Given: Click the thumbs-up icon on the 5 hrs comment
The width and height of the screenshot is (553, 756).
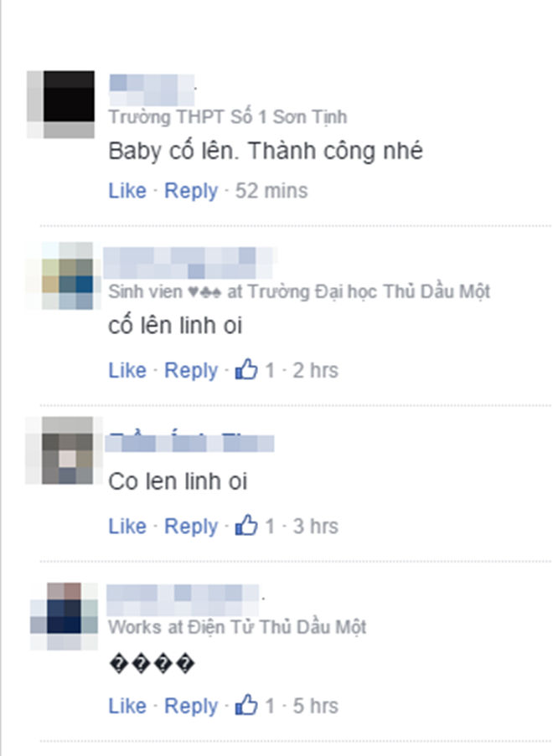Looking at the screenshot, I should tap(246, 705).
